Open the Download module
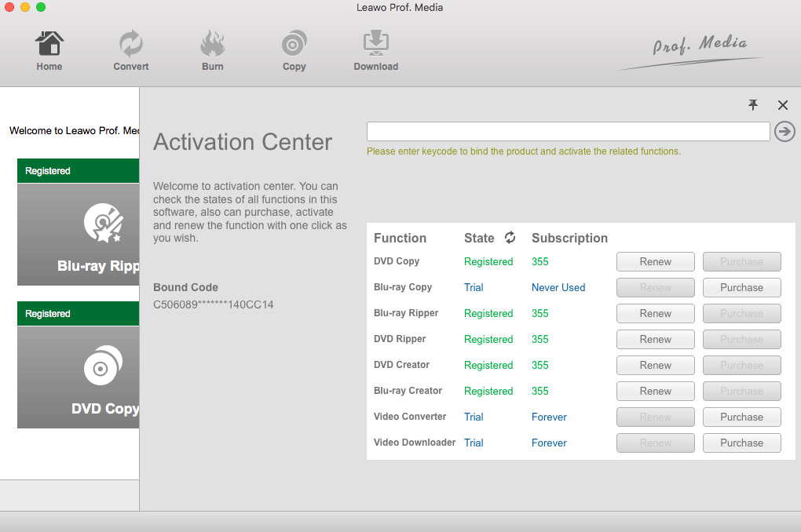 375,50
